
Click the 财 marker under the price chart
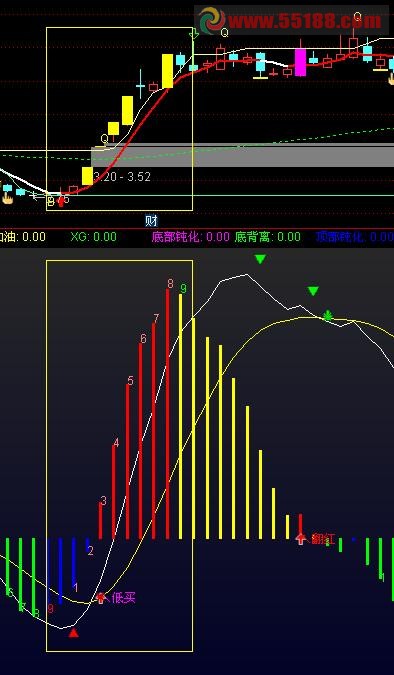pyautogui.click(x=151, y=221)
